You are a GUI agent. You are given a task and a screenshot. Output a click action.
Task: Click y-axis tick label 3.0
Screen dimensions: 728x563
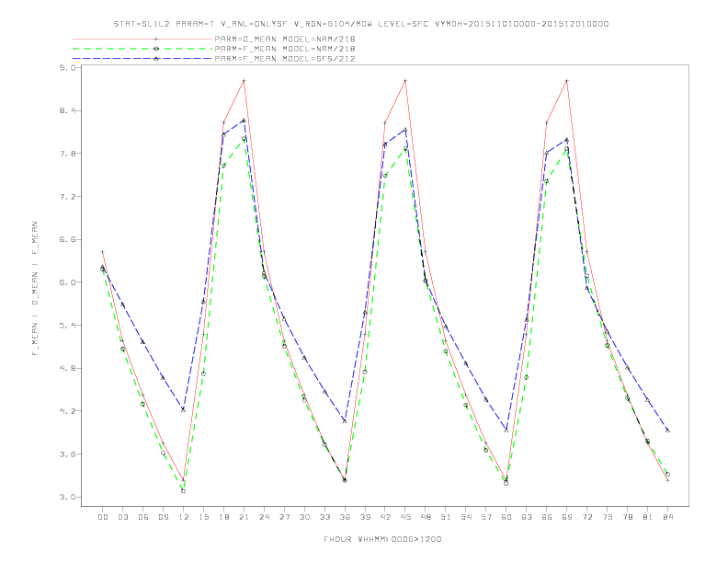tap(67, 497)
